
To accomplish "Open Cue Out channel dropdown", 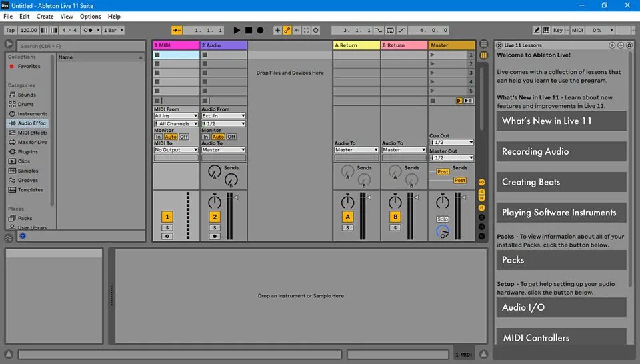I will (x=451, y=143).
